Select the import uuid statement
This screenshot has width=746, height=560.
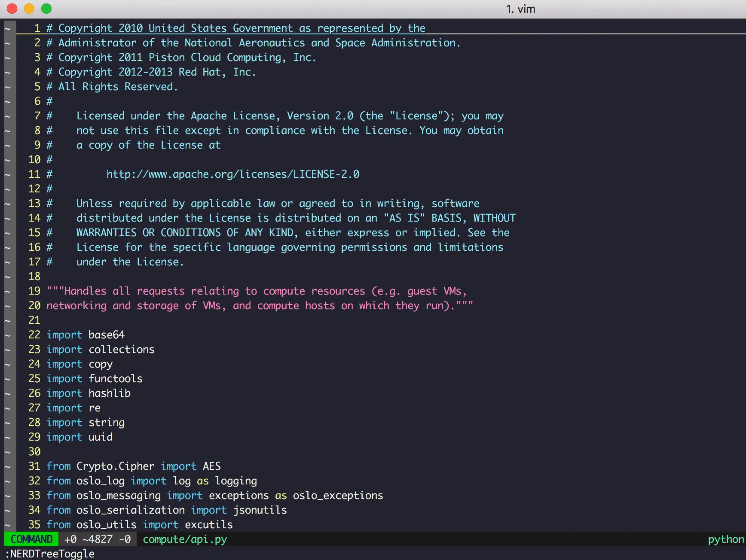coord(79,437)
